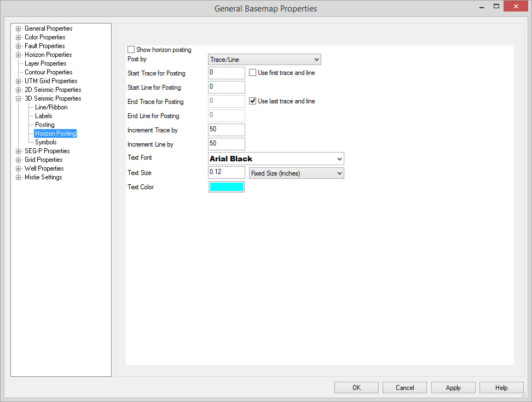Viewport: 532px width, 402px height.
Task: Click the Cancel button
Action: tap(404, 388)
